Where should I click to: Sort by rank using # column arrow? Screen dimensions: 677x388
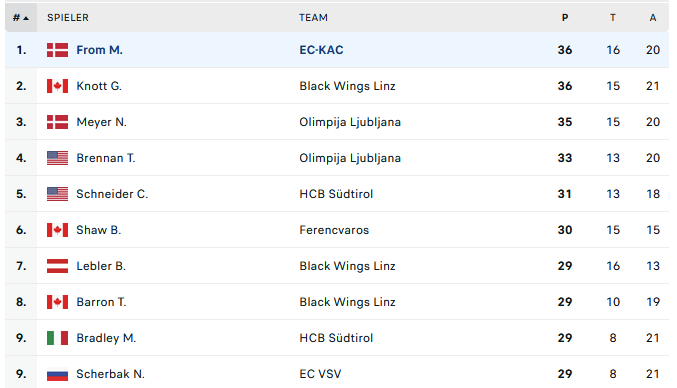pyautogui.click(x=21, y=18)
